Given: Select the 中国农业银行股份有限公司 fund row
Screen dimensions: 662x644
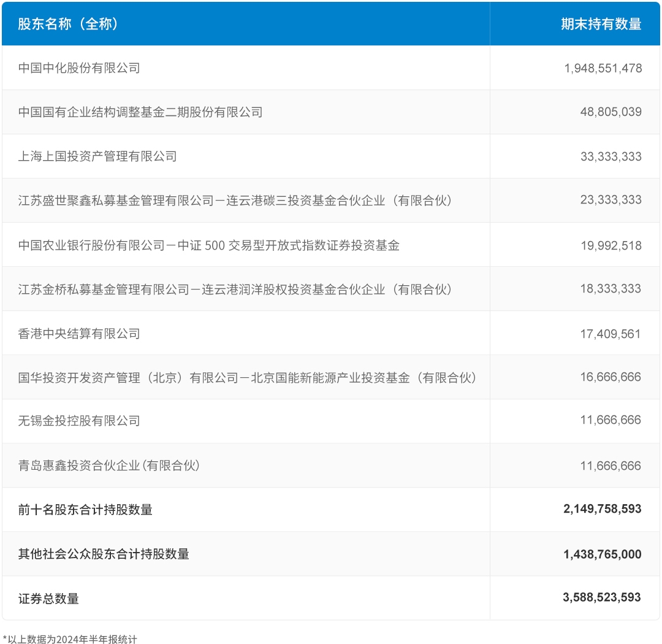Looking at the screenshot, I should 208,244.
